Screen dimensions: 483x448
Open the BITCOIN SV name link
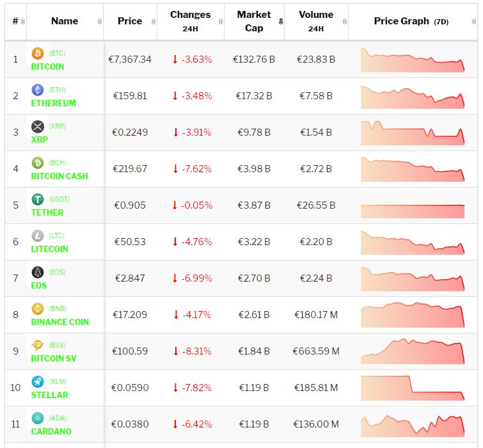pos(54,358)
